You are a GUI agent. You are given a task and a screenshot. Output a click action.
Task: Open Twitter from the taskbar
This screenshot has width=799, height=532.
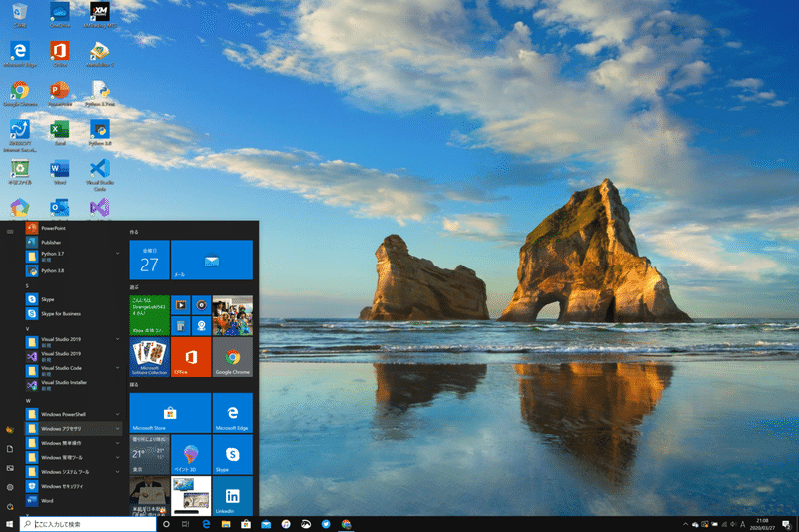(x=326, y=524)
